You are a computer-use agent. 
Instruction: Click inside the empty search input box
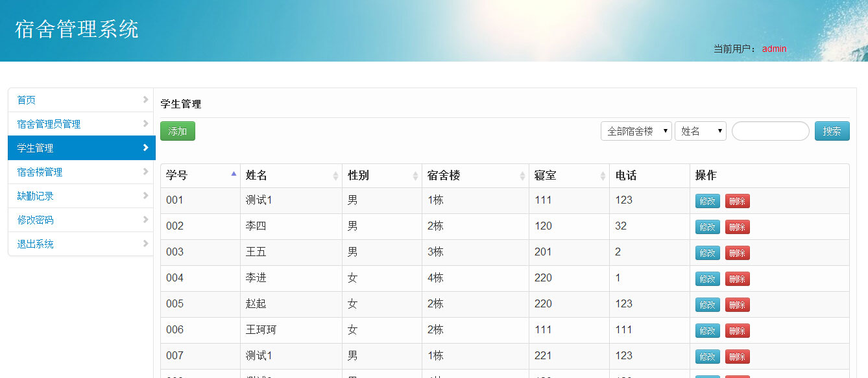(x=770, y=130)
